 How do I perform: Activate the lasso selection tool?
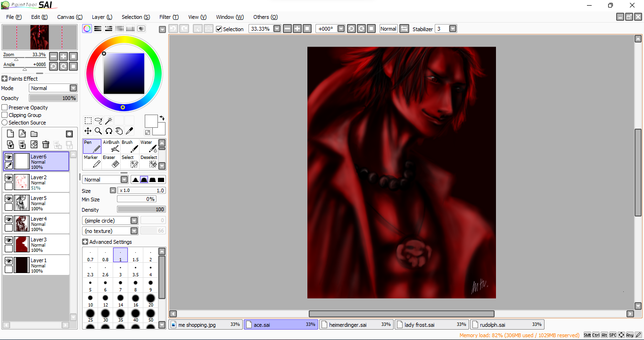99,121
